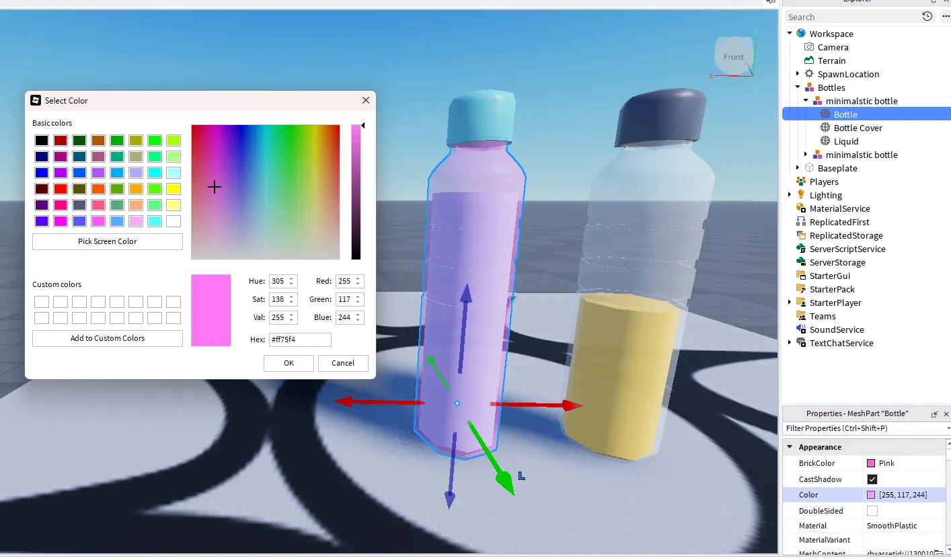951x560 pixels.
Task: Click the Hex color input field
Action: point(300,340)
